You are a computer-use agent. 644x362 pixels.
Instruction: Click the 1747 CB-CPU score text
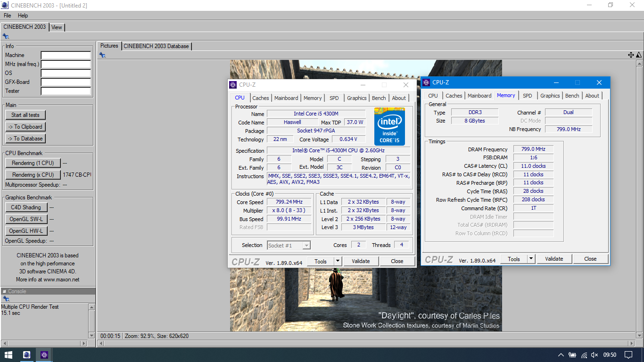coord(77,175)
